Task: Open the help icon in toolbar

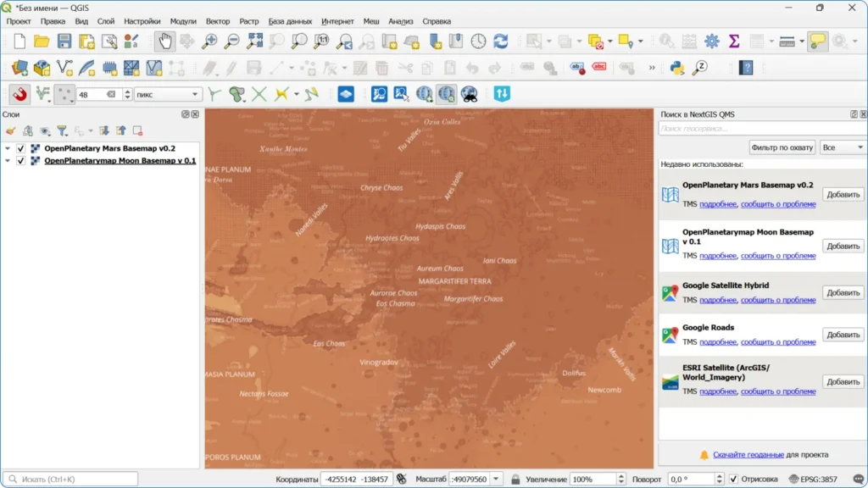Action: [746, 68]
